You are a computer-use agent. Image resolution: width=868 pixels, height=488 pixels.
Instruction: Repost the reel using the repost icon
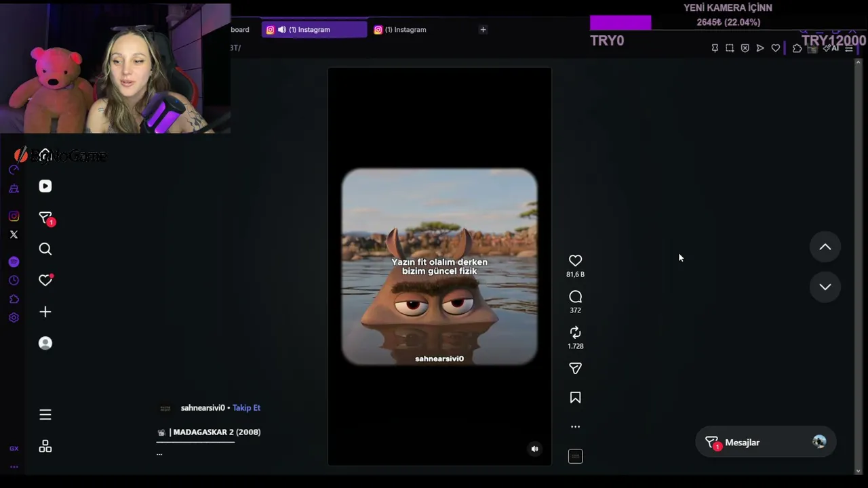coord(575,332)
